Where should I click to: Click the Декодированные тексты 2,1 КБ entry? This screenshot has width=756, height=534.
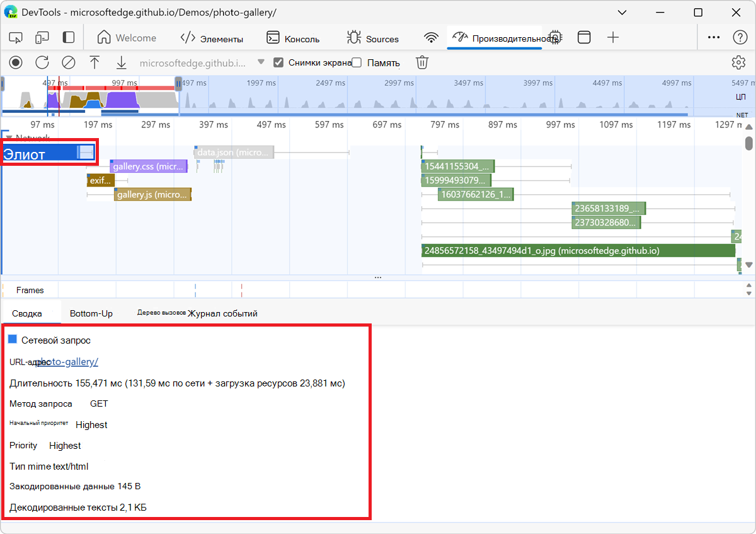[x=78, y=507]
